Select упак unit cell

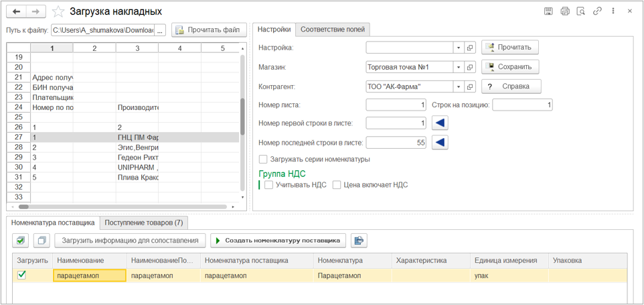[x=509, y=276]
